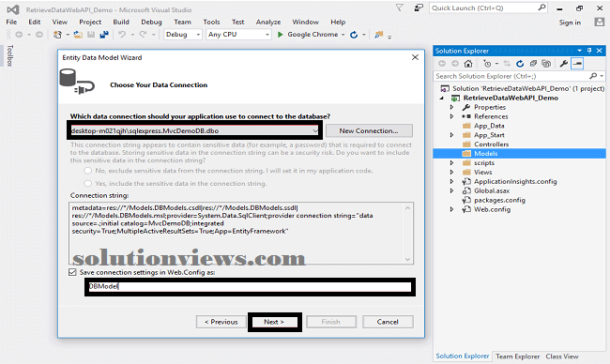Image resolution: width=610 pixels, height=364 pixels.
Task: Click the New Project toolbar icon
Action: (x=57, y=35)
